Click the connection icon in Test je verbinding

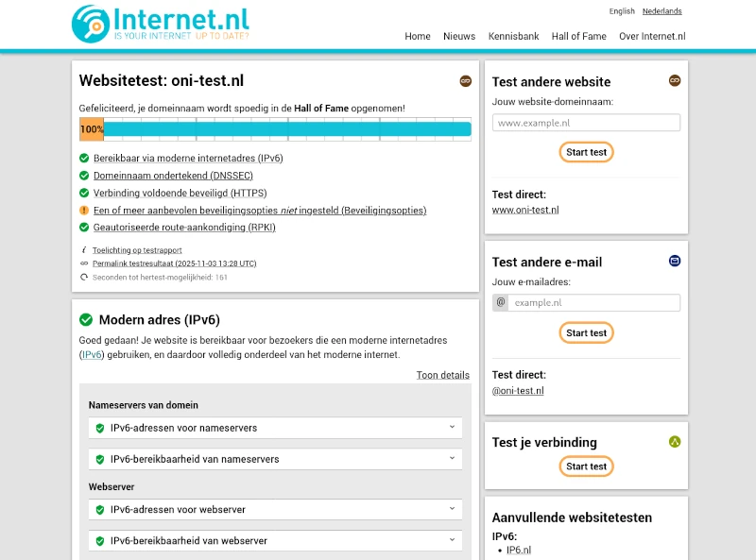tap(675, 441)
